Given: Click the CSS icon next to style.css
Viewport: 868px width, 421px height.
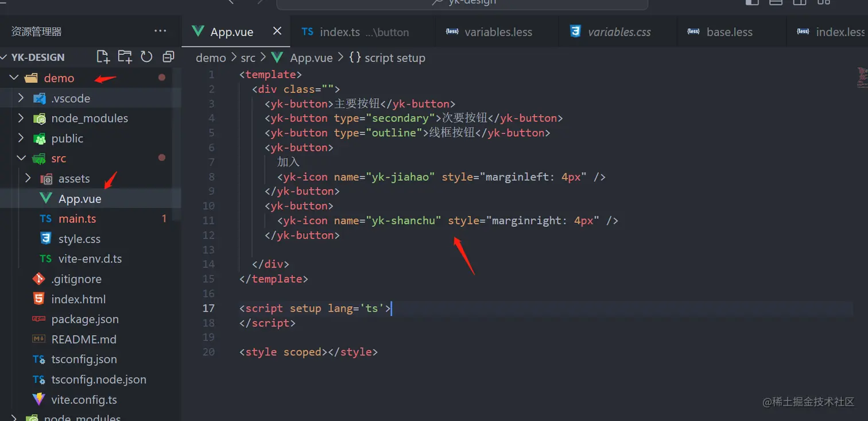Looking at the screenshot, I should (x=46, y=238).
